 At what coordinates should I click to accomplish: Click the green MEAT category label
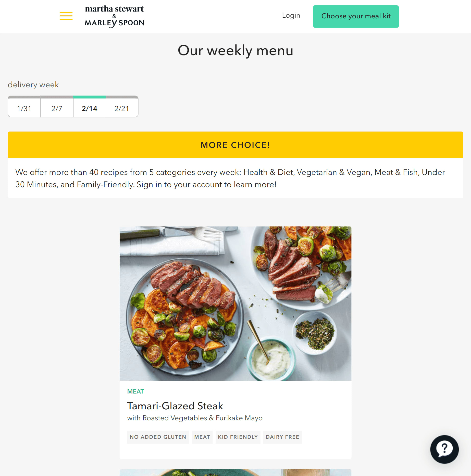tap(135, 391)
